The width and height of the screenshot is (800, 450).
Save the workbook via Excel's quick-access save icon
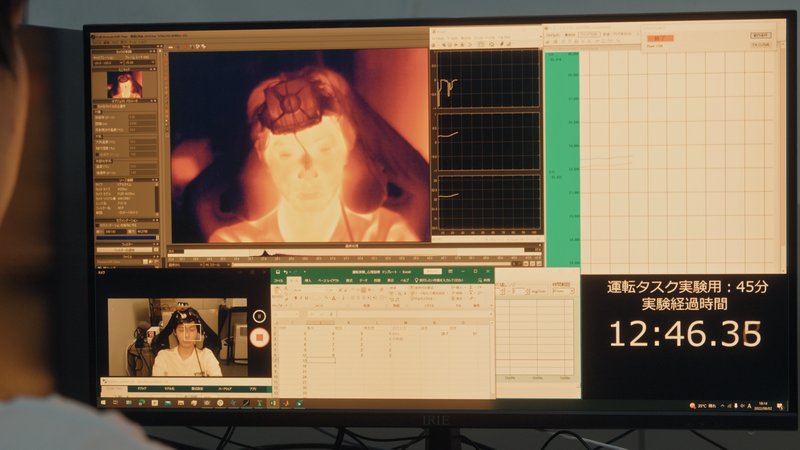point(278,272)
